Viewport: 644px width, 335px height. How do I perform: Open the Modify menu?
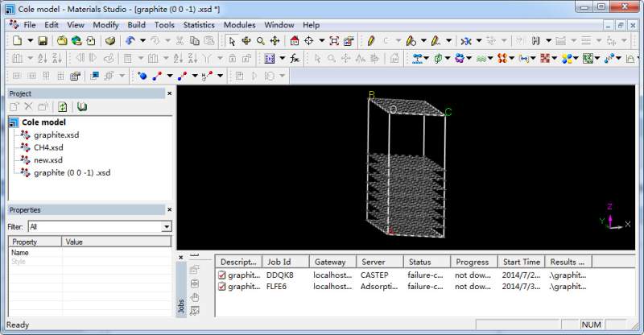(105, 25)
